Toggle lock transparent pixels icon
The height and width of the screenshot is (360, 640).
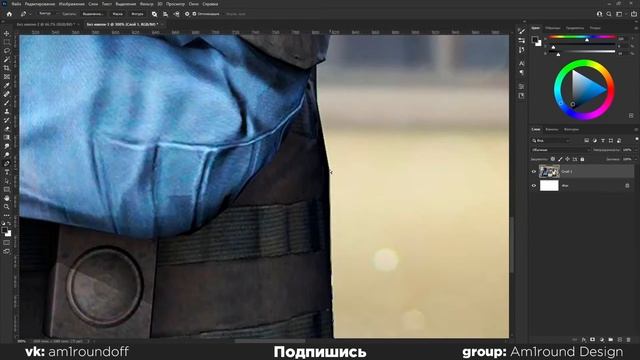[553, 159]
